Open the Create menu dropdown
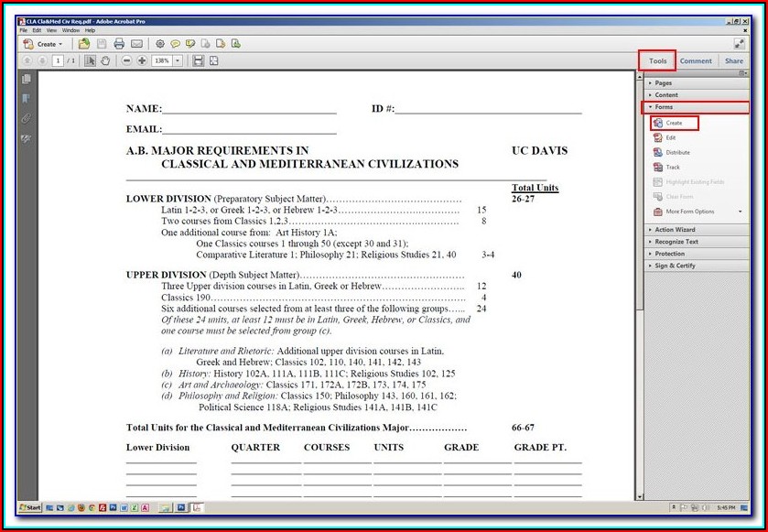This screenshot has width=768, height=532. [48, 43]
